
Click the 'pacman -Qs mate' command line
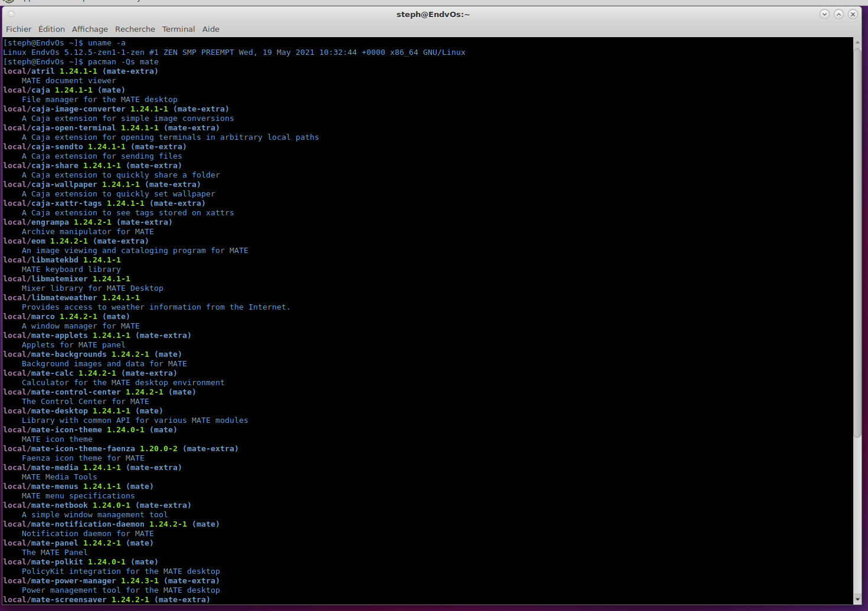[x=81, y=62]
